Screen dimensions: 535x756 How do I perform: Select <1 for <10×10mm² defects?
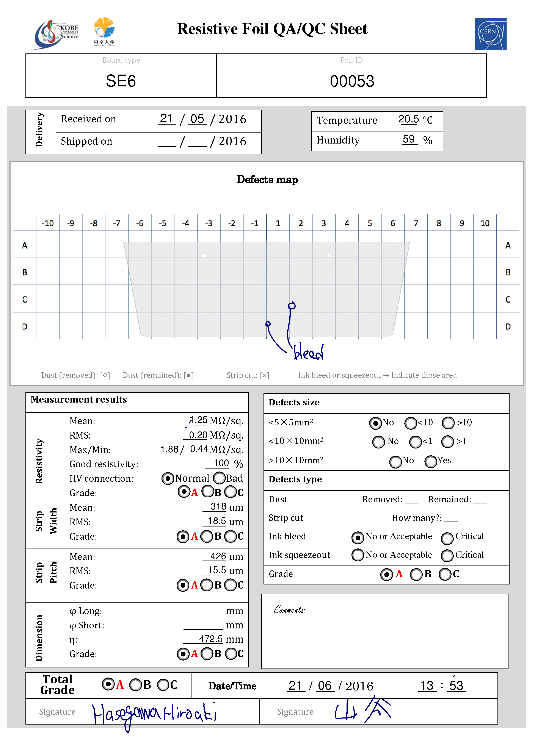[x=415, y=442]
